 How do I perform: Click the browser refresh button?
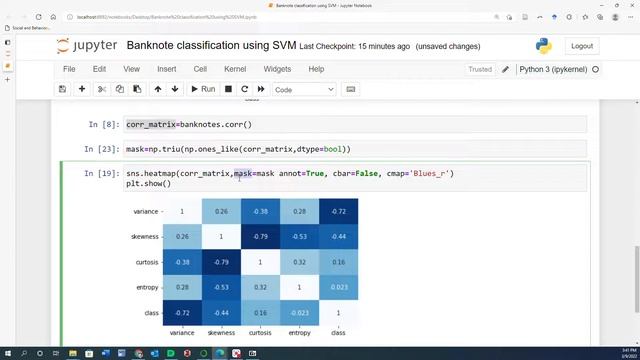click(x=38, y=17)
